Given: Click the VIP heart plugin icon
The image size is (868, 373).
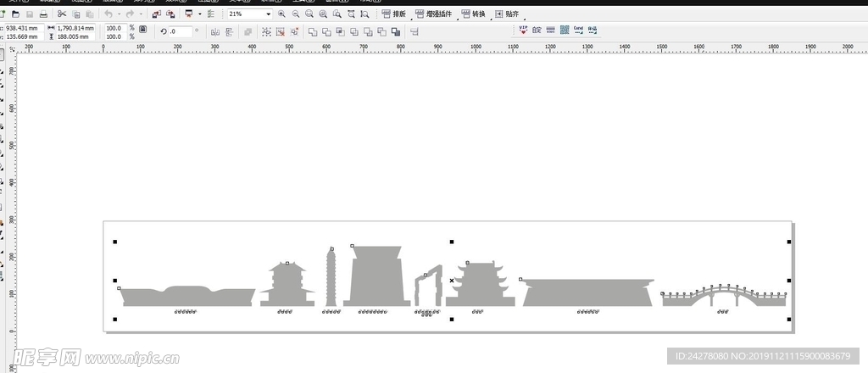Looking at the screenshot, I should 523,30.
